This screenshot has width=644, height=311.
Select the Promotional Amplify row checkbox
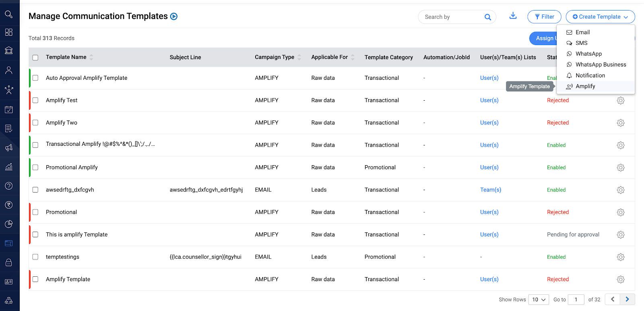click(35, 168)
